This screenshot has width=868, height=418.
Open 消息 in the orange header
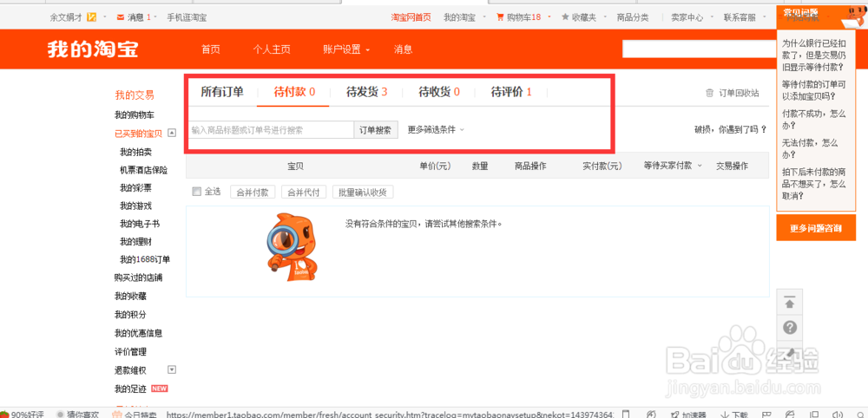click(403, 49)
